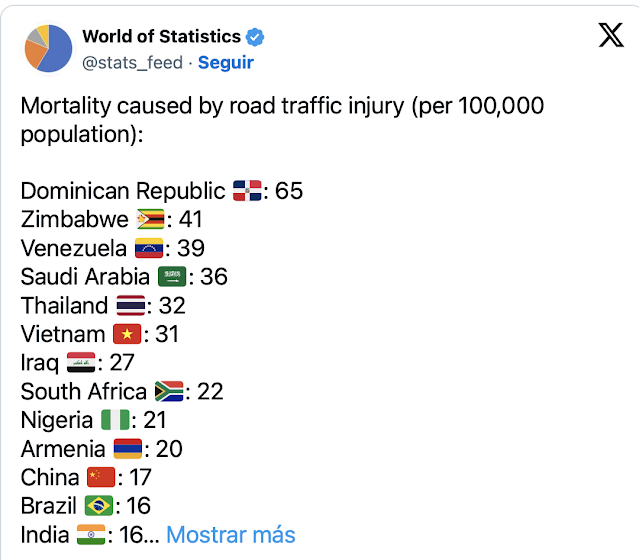Click the tweet text about road traffic mortality
The width and height of the screenshot is (639, 560).
click(282, 120)
